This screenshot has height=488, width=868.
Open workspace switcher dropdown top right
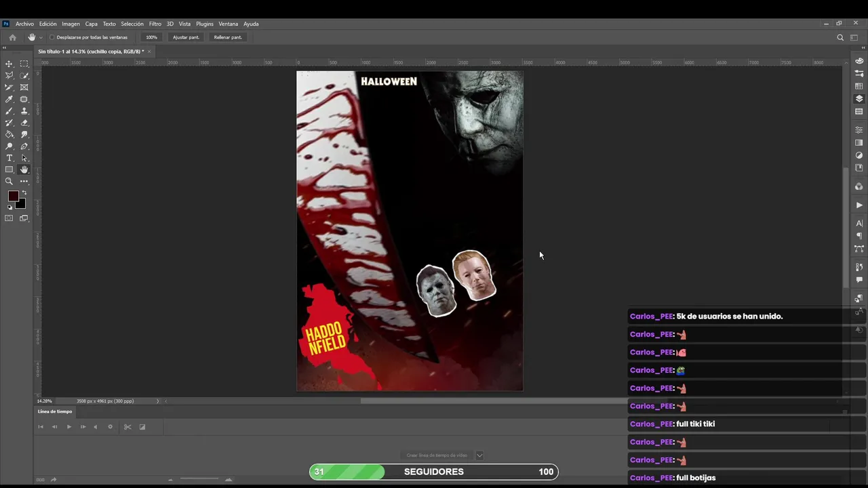(x=855, y=37)
